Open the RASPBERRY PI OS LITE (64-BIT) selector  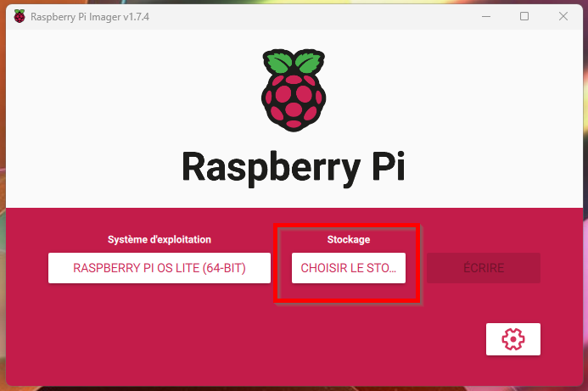(160, 268)
